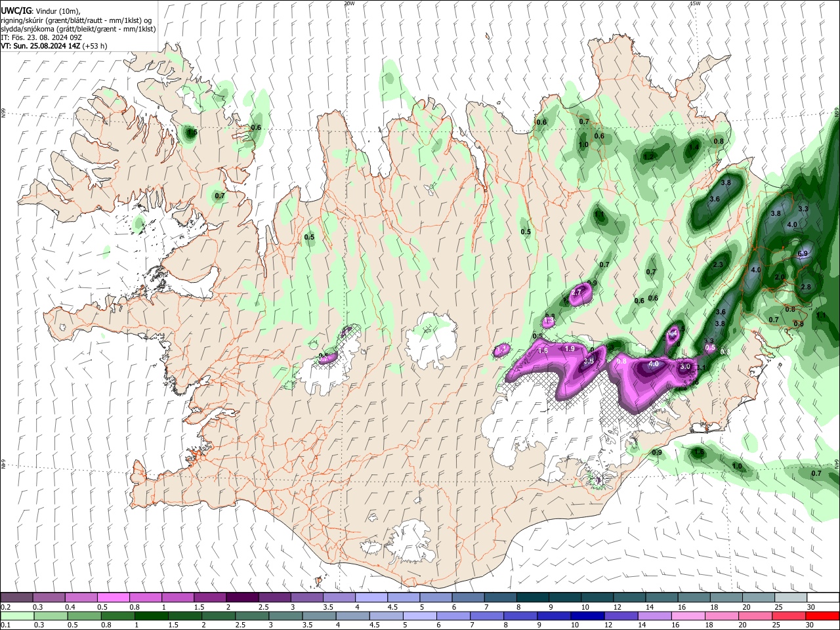
Task: Click the 2.7 snowfall value in the purple patch
Action: [x=577, y=292]
